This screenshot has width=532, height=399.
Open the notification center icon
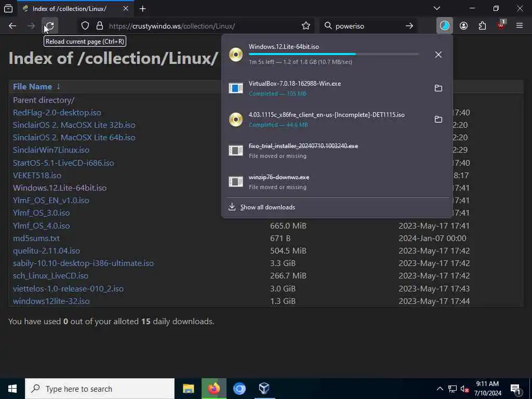(x=516, y=389)
